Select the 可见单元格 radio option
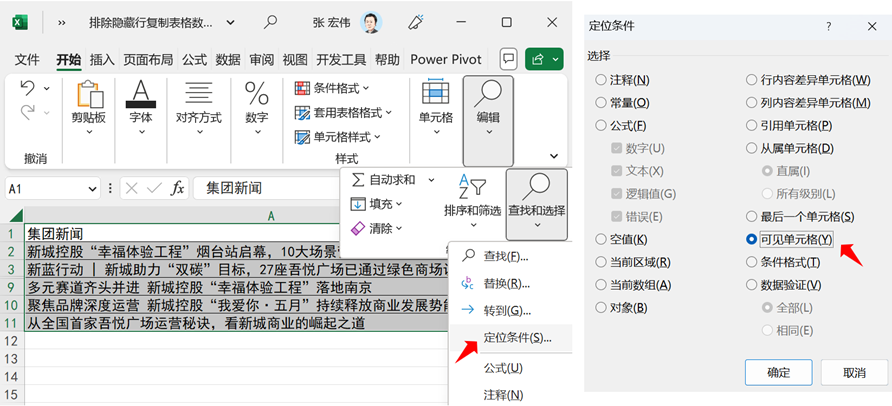The width and height of the screenshot is (892, 406). 752,240
